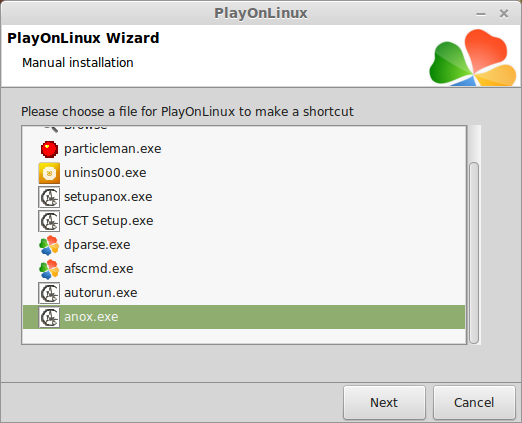The width and height of the screenshot is (522, 423).
Task: Click the autorun.exe file icon
Action: point(49,293)
